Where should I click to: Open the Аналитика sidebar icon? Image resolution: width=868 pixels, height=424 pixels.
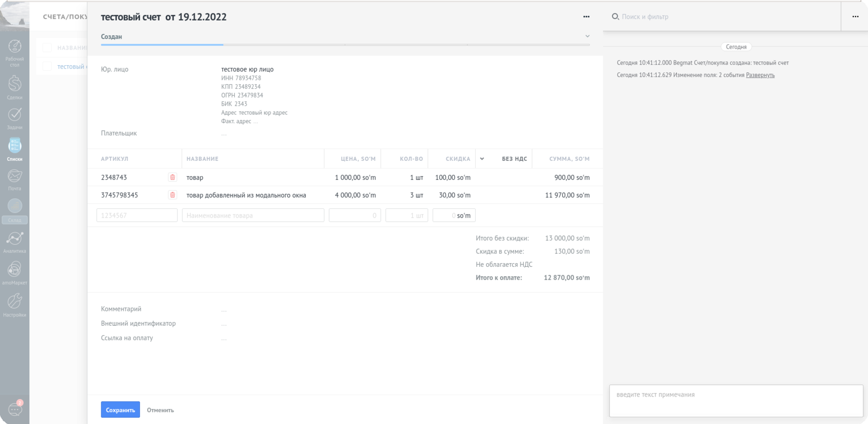click(14, 241)
